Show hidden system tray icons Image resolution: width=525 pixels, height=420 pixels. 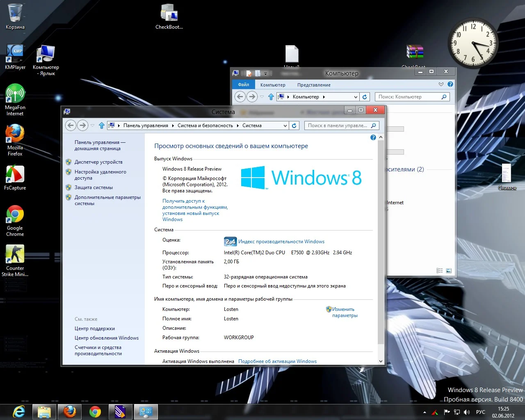point(425,412)
